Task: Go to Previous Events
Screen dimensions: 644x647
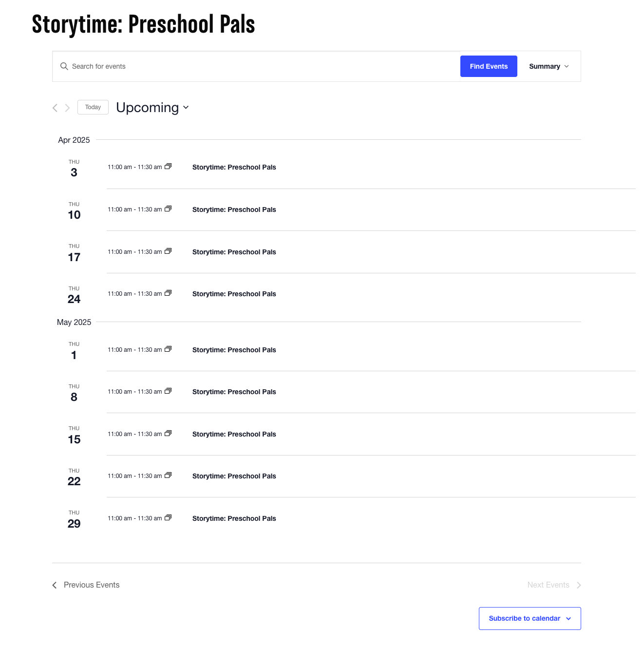Action: tap(86, 585)
